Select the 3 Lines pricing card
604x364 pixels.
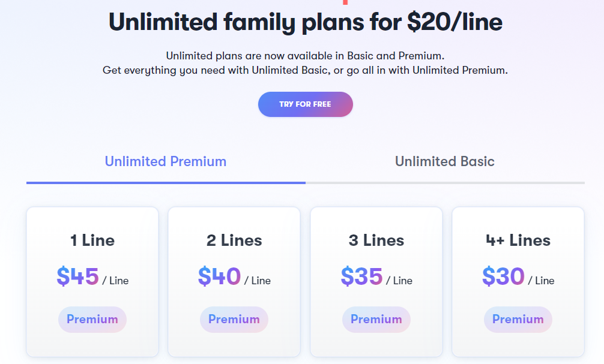point(376,282)
